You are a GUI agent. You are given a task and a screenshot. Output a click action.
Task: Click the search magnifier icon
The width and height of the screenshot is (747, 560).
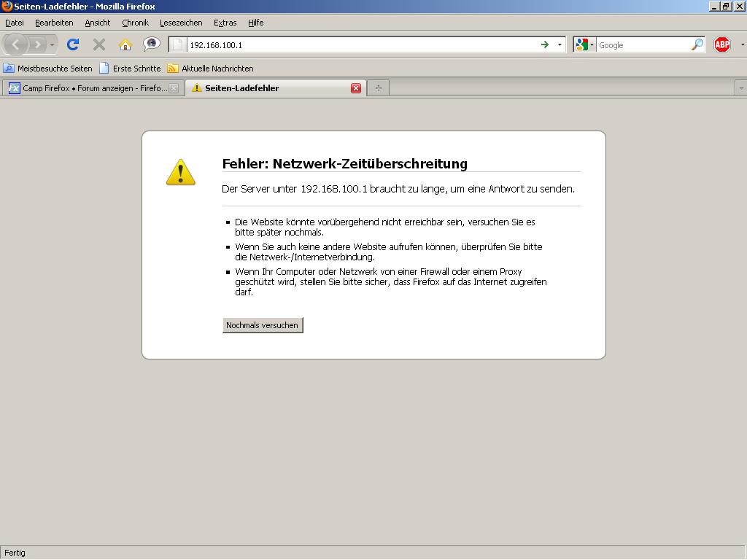[x=697, y=44]
